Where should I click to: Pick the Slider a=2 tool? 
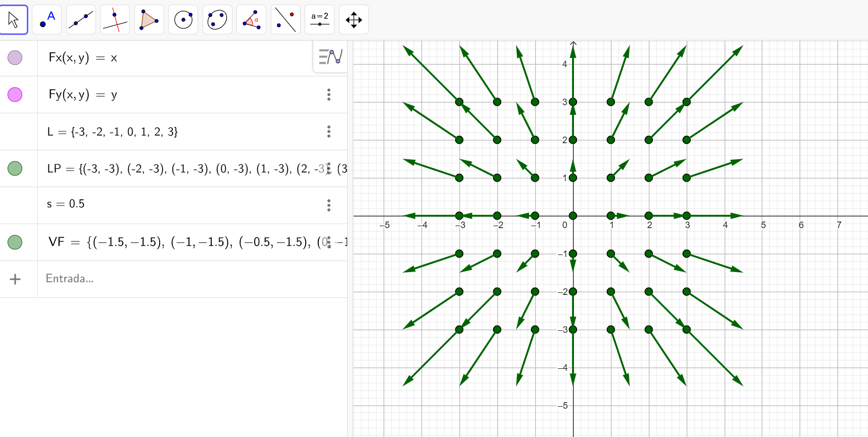point(319,20)
